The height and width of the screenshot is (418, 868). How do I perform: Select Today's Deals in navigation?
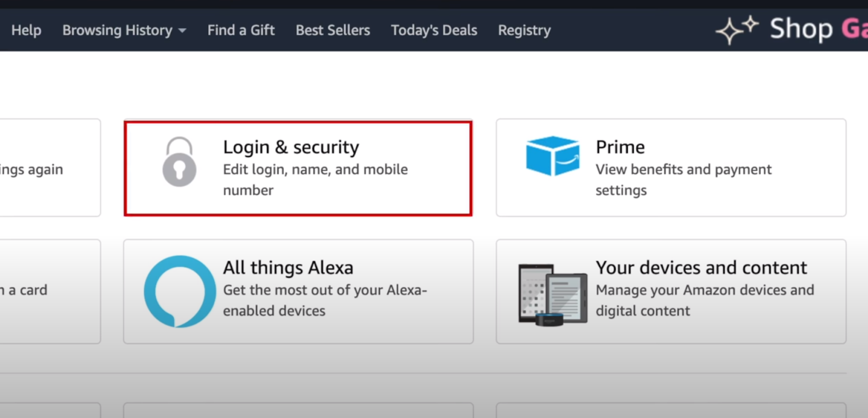pos(434,30)
